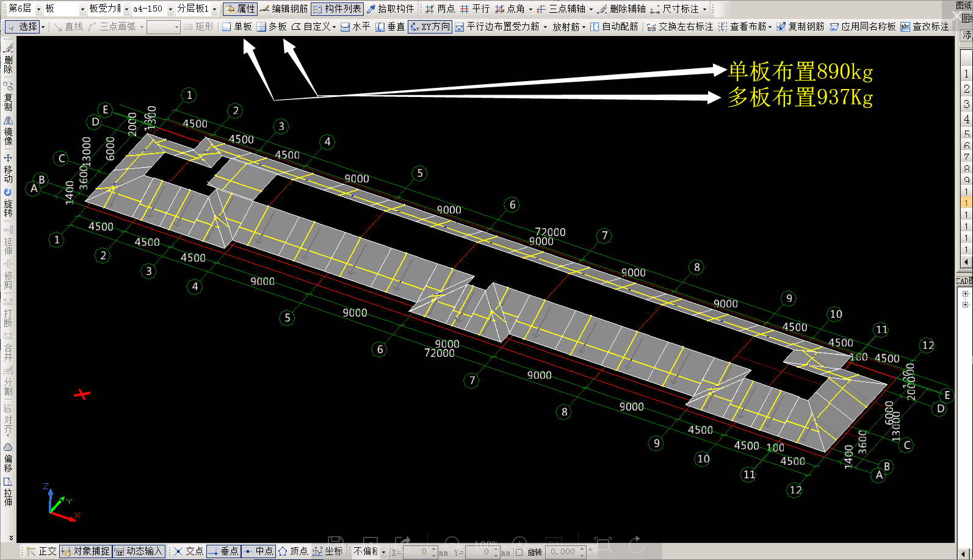
Task: Click the 删除 delete tool in left sidebar
Action: (8, 58)
